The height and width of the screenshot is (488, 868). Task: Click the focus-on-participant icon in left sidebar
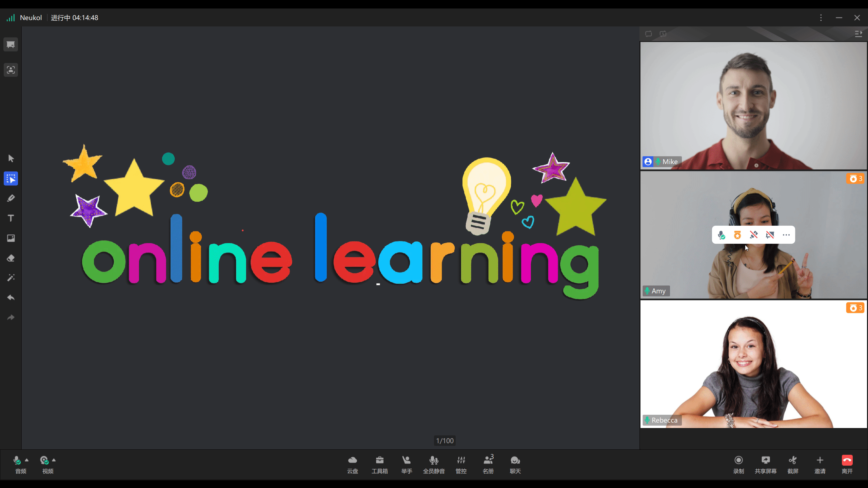point(11,70)
